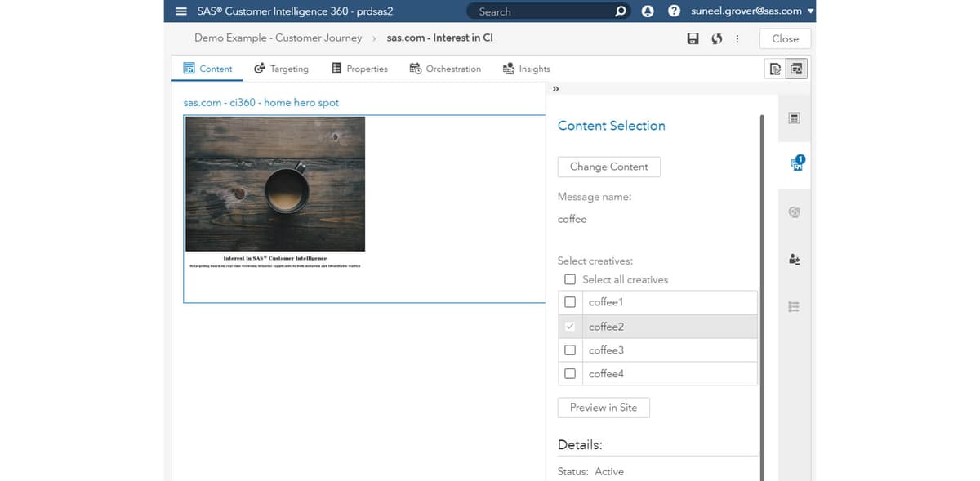Click the Insights tab icon
Screen dimensions: 980x481
(x=509, y=69)
